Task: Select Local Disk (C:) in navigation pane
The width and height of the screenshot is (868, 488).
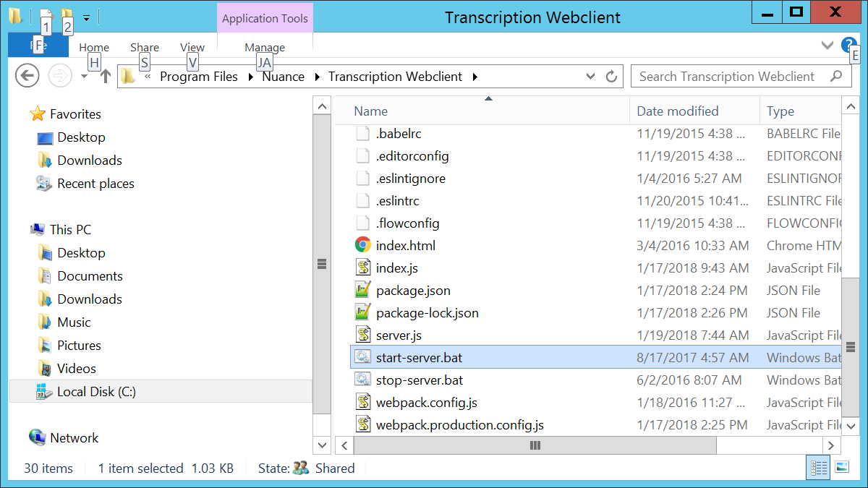Action: pyautogui.click(x=96, y=392)
